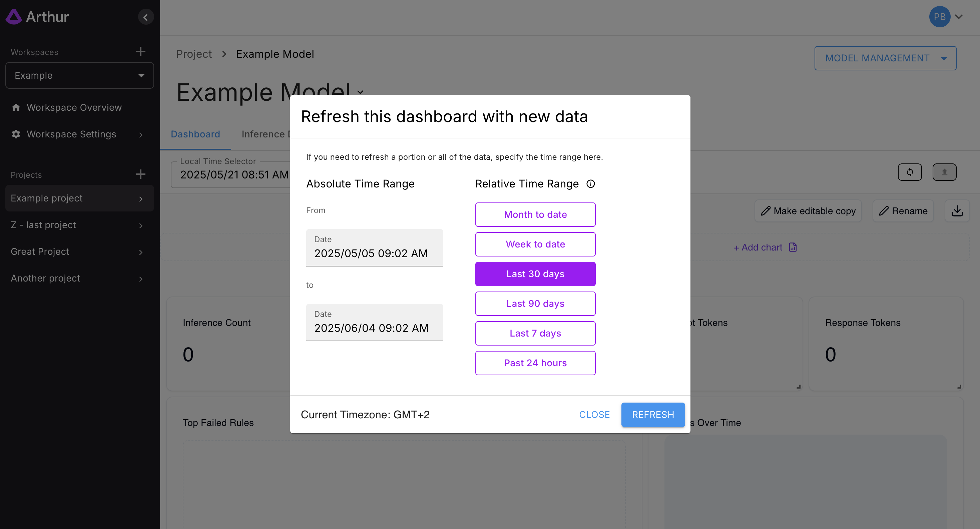The image size is (980, 529).
Task: Open the PB user avatar menu
Action: click(939, 17)
